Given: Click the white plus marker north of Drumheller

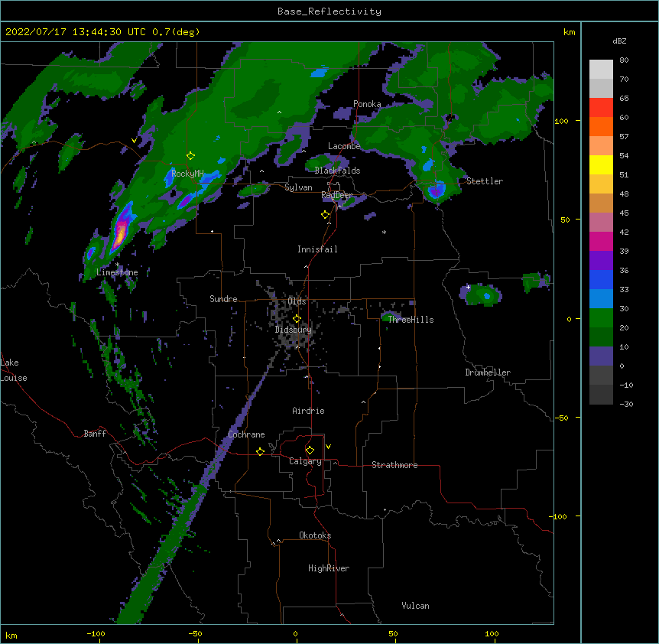Looking at the screenshot, I should tap(468, 287).
